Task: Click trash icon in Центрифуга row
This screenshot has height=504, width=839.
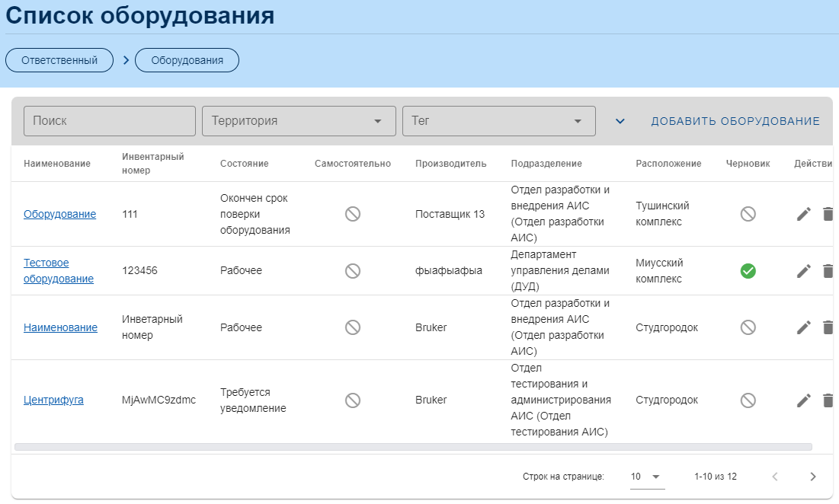Action: pos(828,400)
